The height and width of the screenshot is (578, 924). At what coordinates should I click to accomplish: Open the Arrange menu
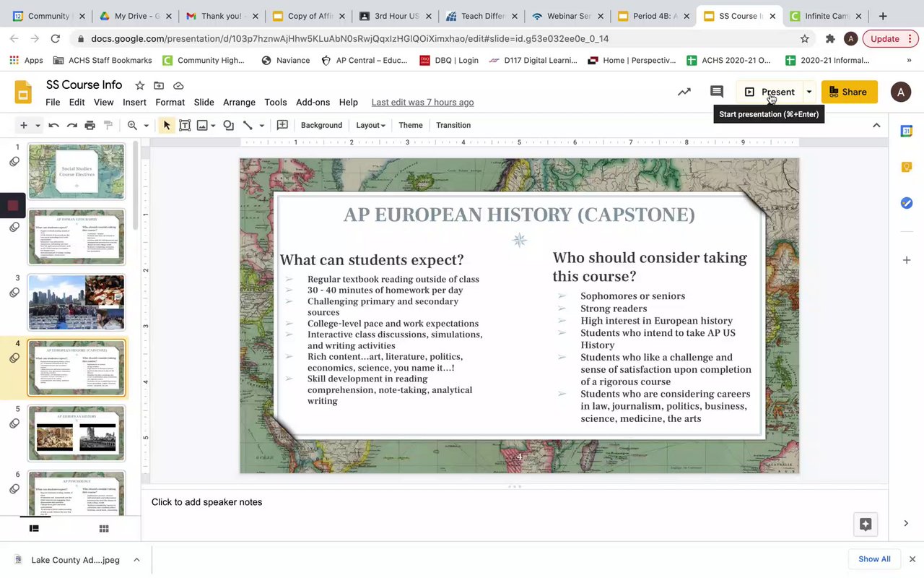(239, 103)
